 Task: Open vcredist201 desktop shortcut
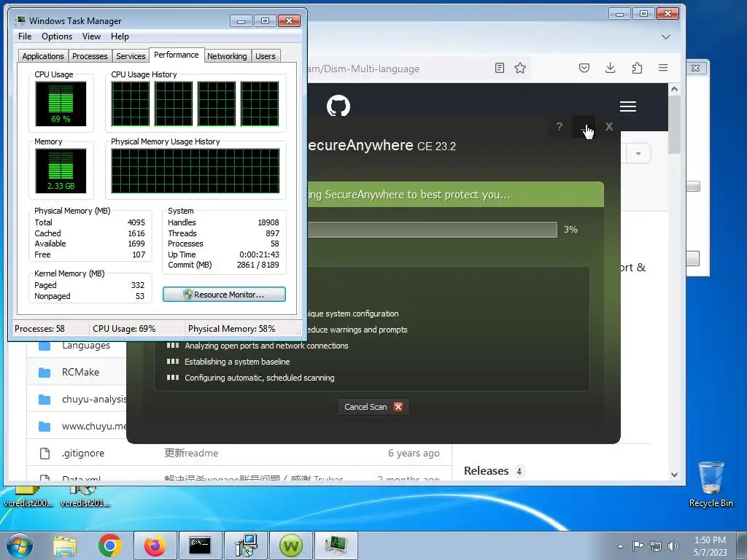coord(85,496)
